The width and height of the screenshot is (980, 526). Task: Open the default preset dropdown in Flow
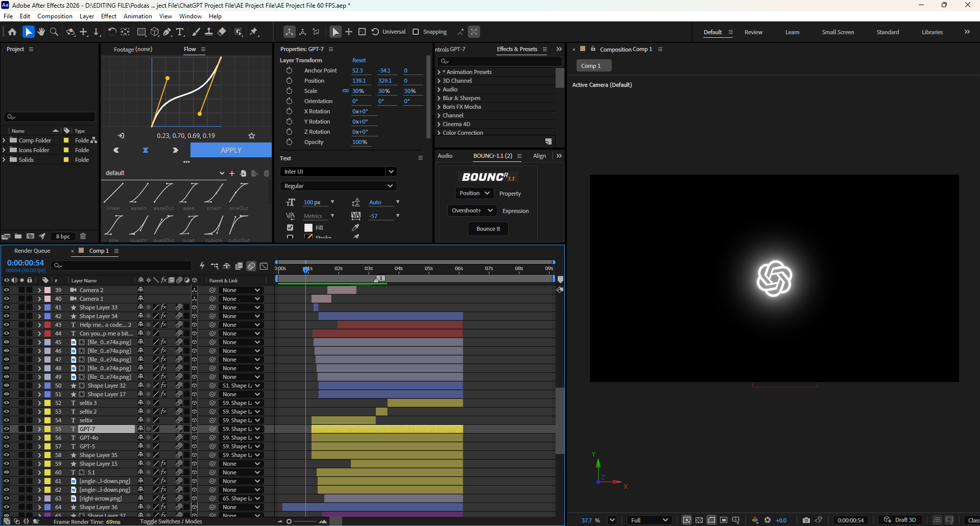click(164, 173)
